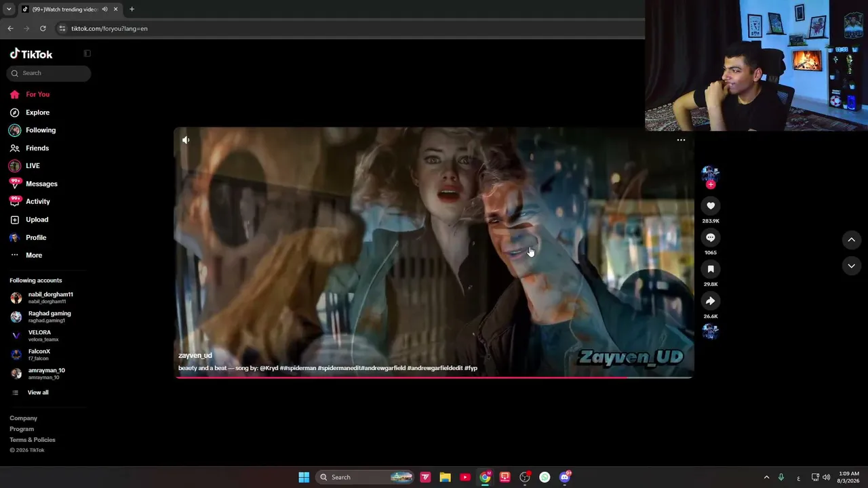
Task: Go to the previous video with up arrow
Action: [851, 239]
